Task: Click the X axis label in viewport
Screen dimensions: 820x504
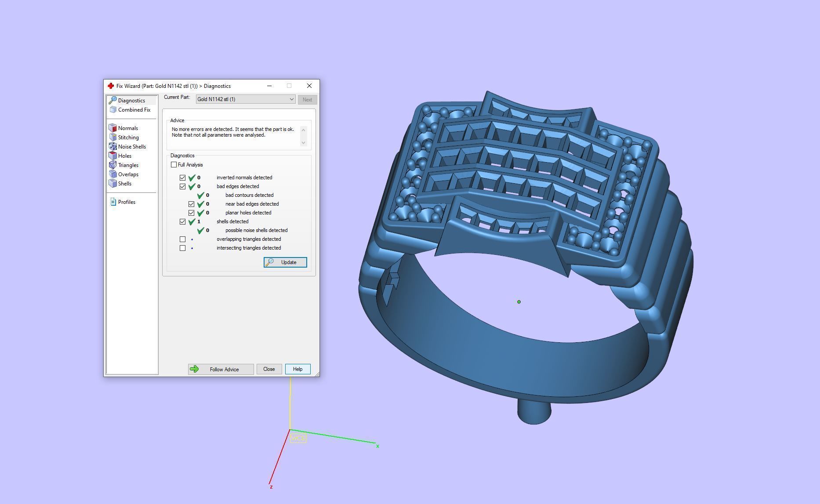Action: tap(377, 446)
